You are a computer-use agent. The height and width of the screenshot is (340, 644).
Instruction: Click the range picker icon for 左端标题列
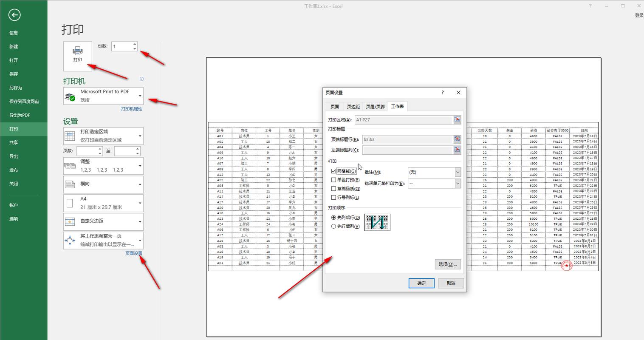(x=457, y=150)
